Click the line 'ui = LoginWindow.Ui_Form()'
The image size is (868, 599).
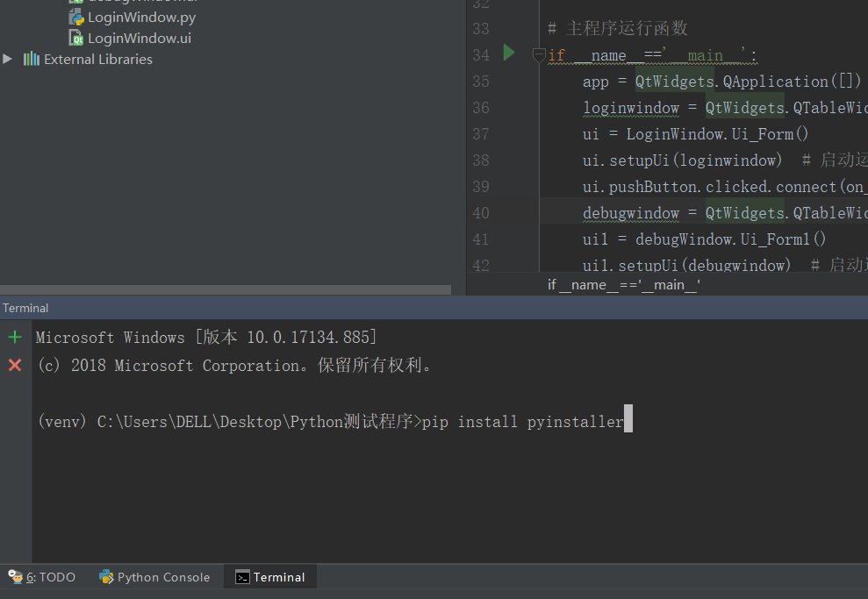pyautogui.click(x=695, y=134)
